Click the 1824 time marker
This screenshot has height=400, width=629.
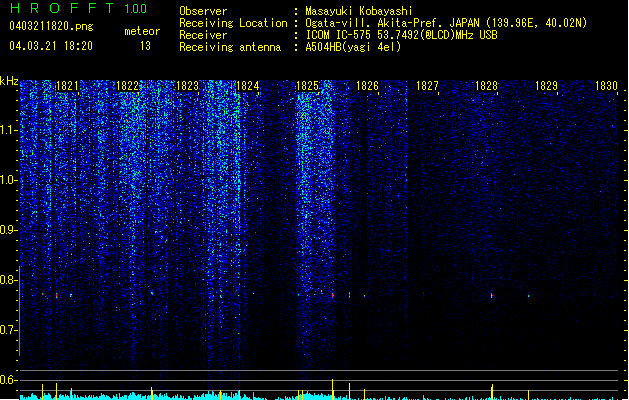click(x=248, y=86)
